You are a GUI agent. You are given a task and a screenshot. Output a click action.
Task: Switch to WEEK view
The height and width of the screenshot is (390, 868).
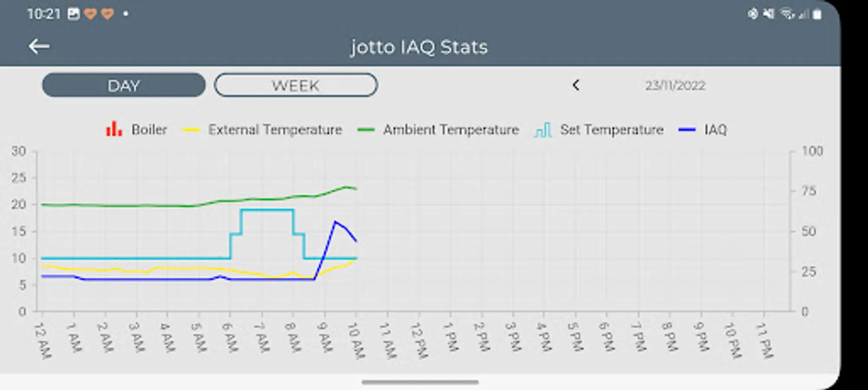296,85
